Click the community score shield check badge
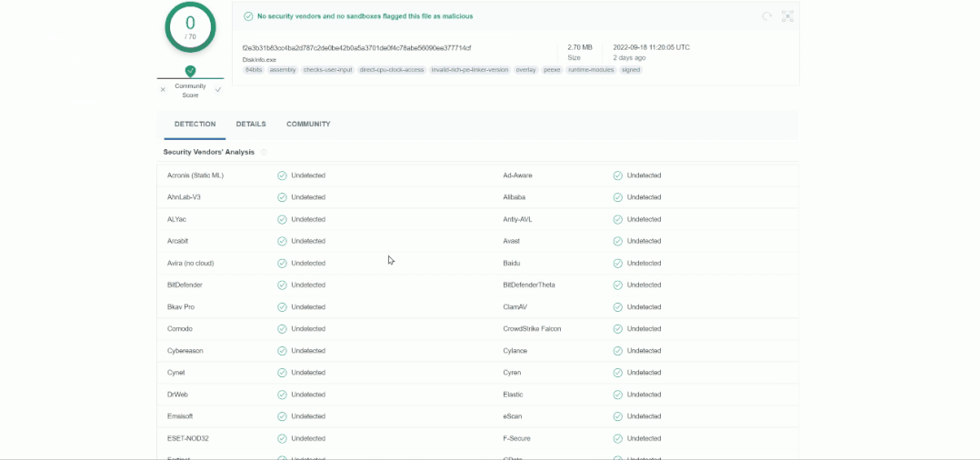 [x=191, y=71]
